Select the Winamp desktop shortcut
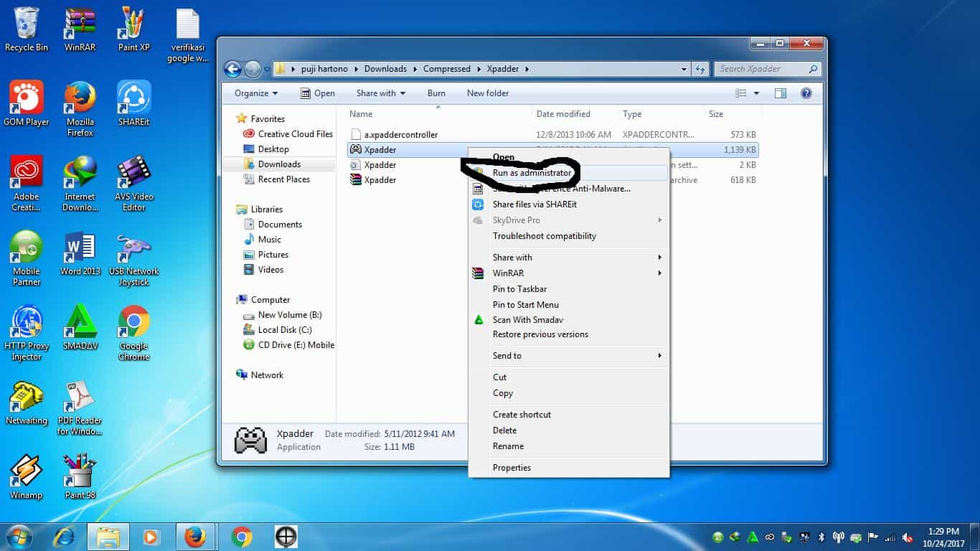Screen dimensions: 980x551 [27, 477]
